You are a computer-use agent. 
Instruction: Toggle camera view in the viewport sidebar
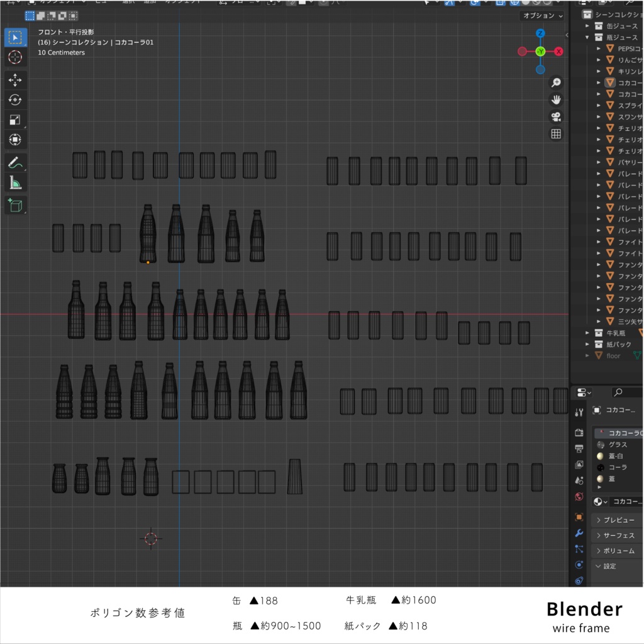click(x=556, y=116)
